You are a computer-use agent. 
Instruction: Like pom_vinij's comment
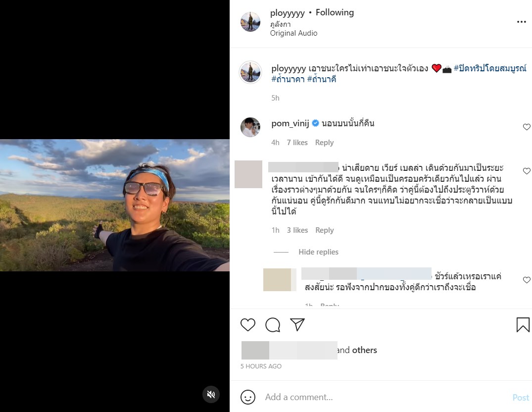coord(527,127)
